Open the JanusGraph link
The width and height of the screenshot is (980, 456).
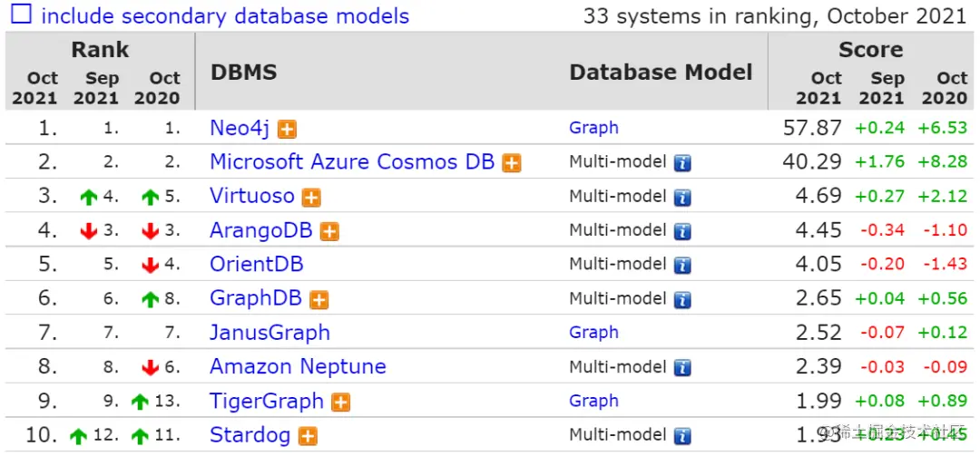tap(269, 333)
